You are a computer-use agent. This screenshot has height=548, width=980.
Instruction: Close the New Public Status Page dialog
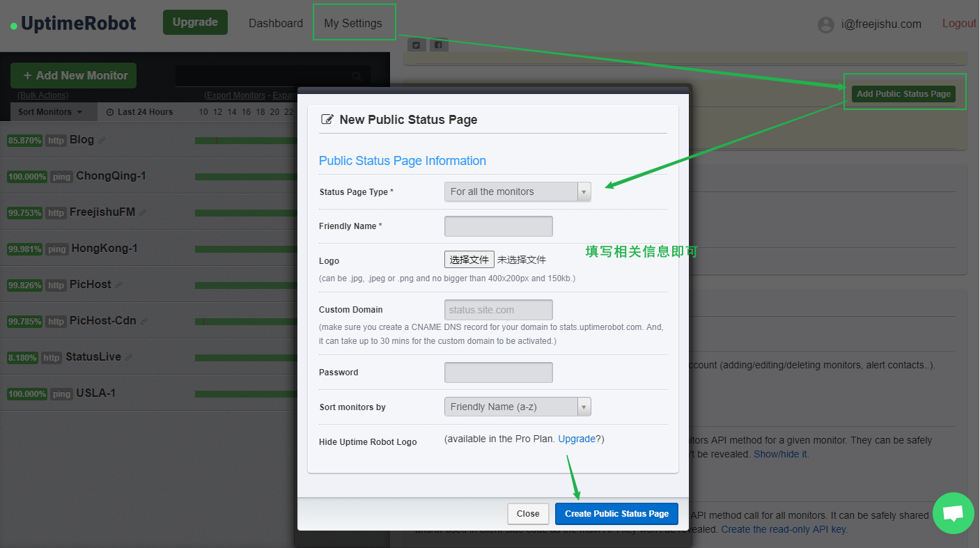[527, 514]
